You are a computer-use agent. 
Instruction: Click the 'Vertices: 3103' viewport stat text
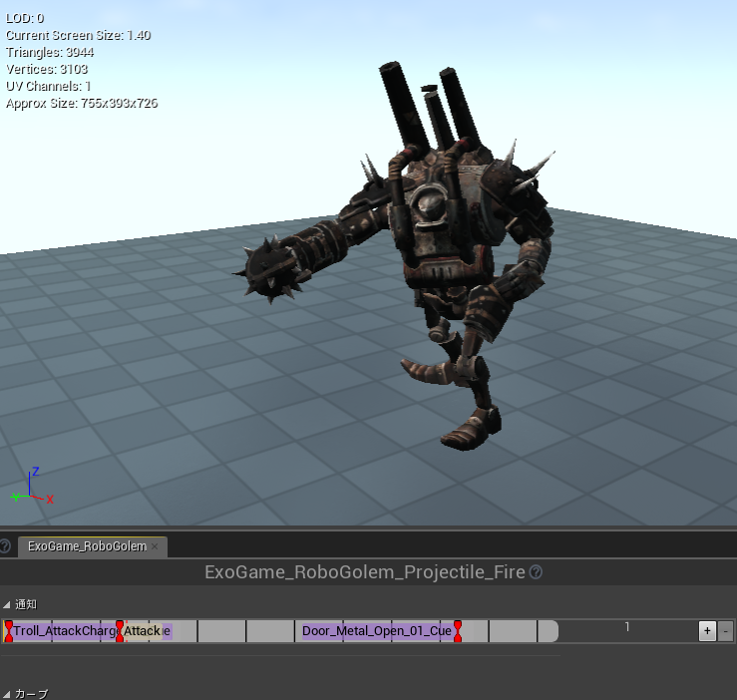click(x=47, y=69)
